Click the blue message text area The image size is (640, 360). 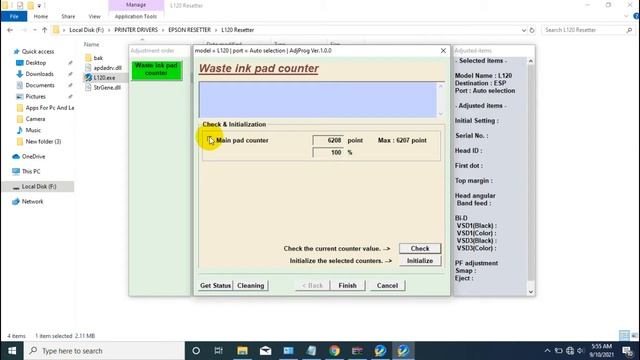(x=318, y=100)
